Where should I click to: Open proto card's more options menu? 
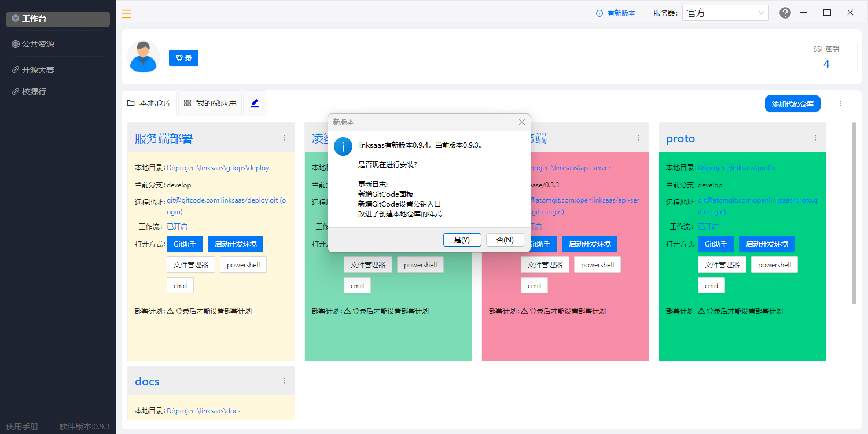(815, 138)
